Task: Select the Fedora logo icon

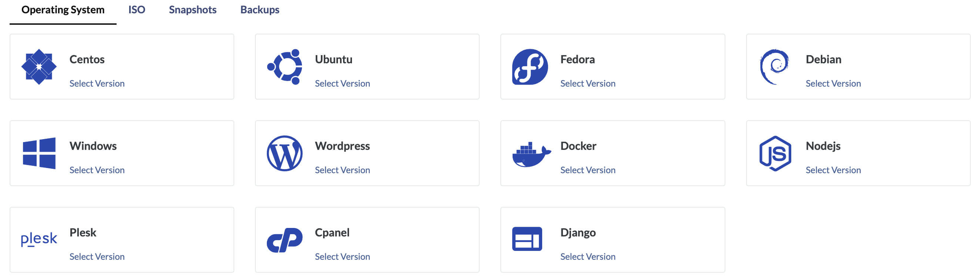Action: click(530, 67)
